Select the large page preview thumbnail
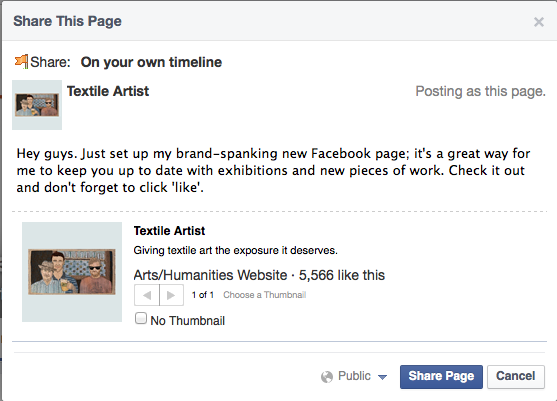Screen dimensions: 557x401 point(72,272)
